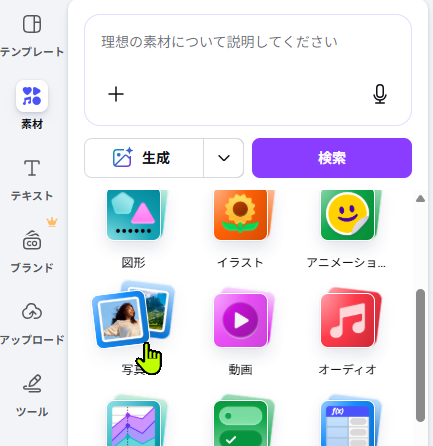The width and height of the screenshot is (433, 446).
Task: Click the 動画 label text
Action: [240, 369]
